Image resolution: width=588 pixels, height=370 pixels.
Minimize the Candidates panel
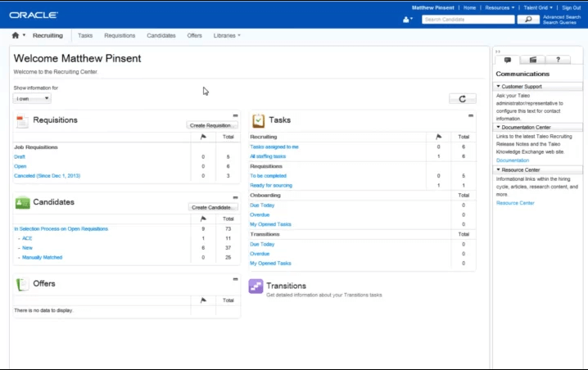pyautogui.click(x=236, y=198)
